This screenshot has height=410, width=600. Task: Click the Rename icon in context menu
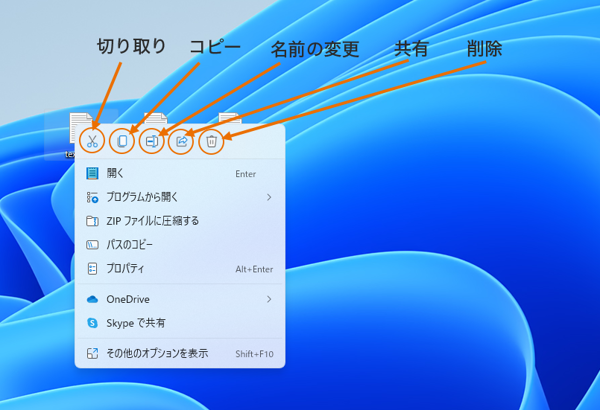pyautogui.click(x=152, y=141)
